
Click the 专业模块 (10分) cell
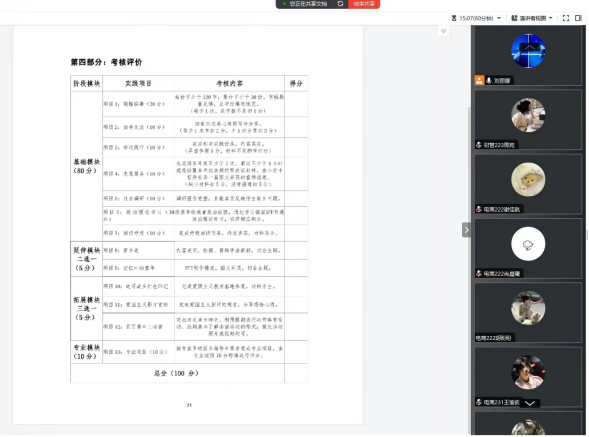tap(86, 352)
